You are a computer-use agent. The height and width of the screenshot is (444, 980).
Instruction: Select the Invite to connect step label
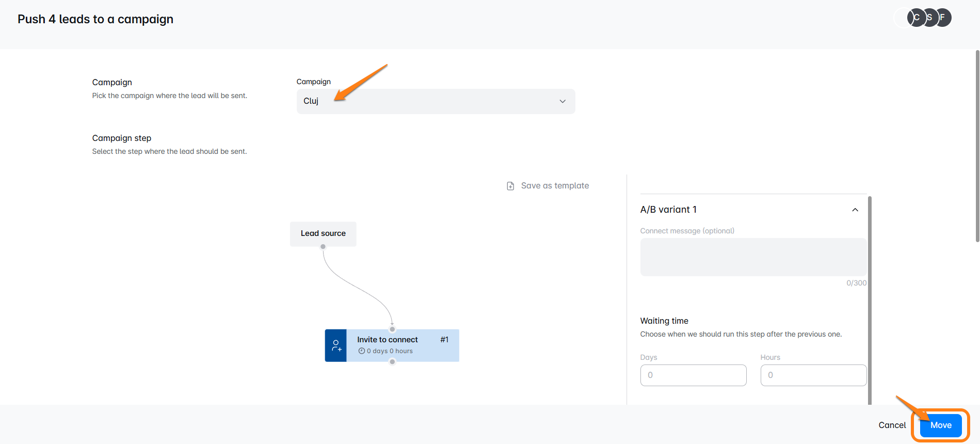click(x=387, y=340)
